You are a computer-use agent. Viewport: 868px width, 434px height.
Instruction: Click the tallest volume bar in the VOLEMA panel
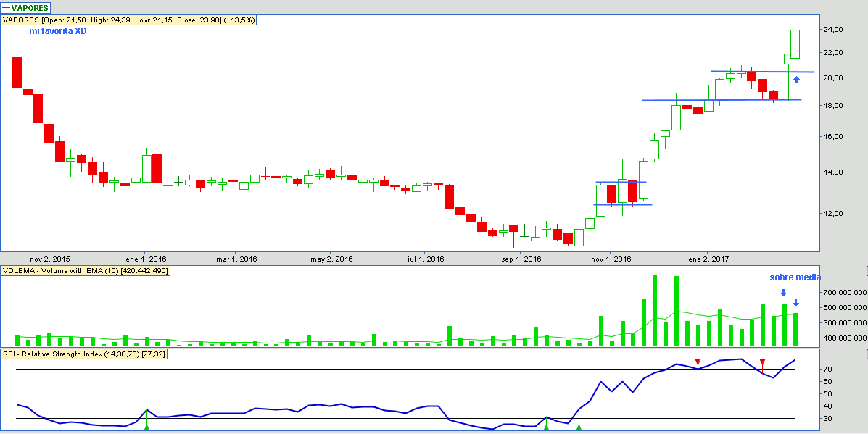tap(655, 311)
